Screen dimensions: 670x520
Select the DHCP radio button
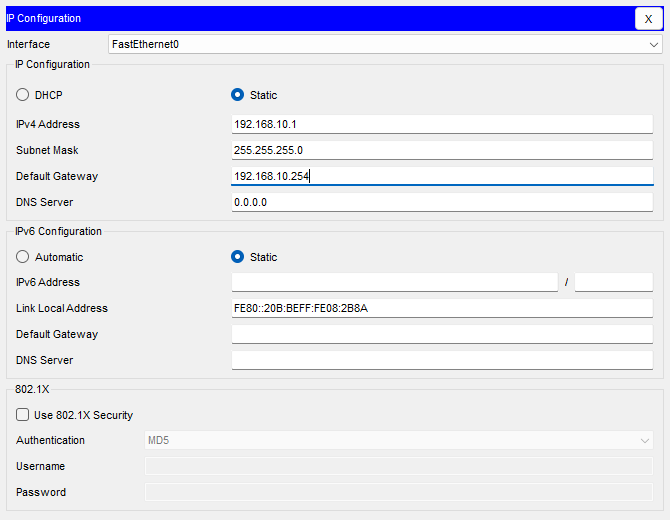[23, 95]
